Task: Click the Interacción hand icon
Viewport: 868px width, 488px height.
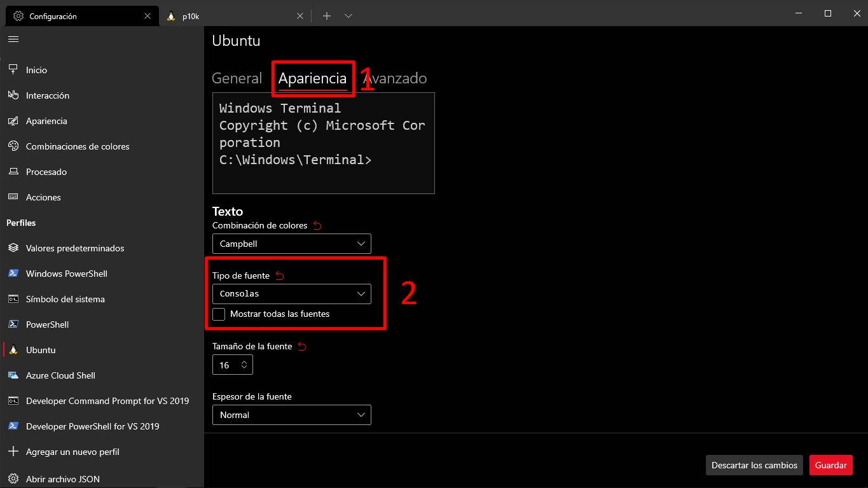Action: tap(13, 95)
